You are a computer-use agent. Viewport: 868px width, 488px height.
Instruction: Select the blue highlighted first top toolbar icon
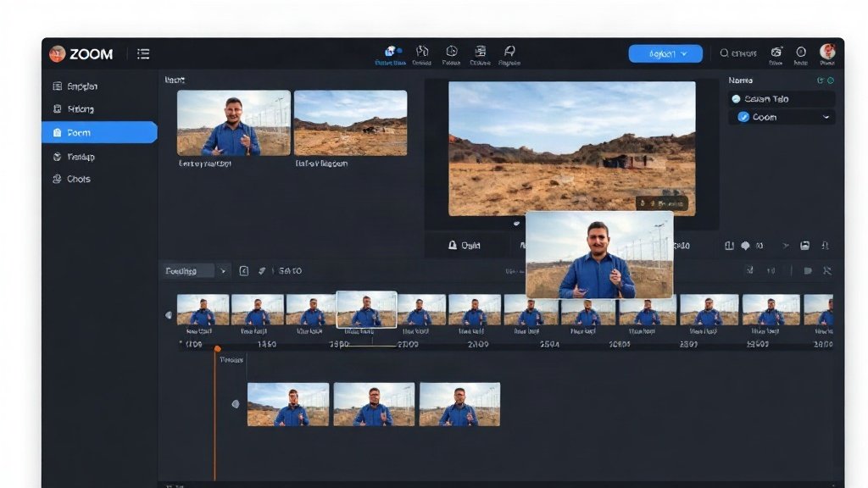pos(390,55)
